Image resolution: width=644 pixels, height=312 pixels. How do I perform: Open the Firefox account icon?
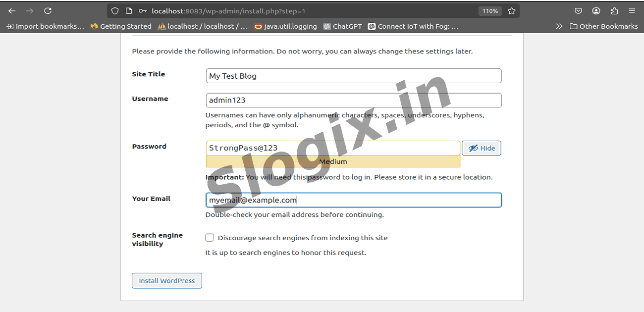coord(596,11)
